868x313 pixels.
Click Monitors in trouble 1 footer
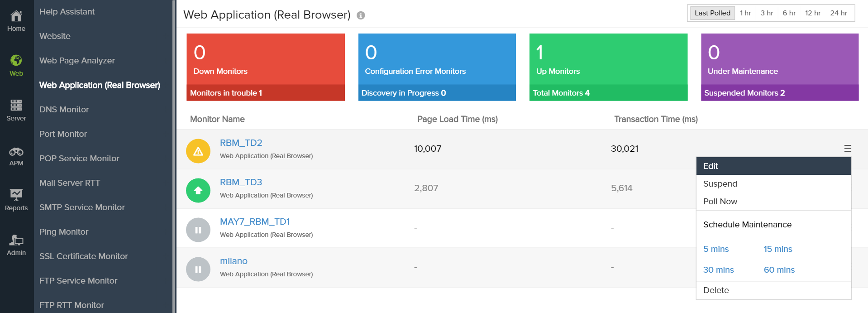(x=266, y=93)
